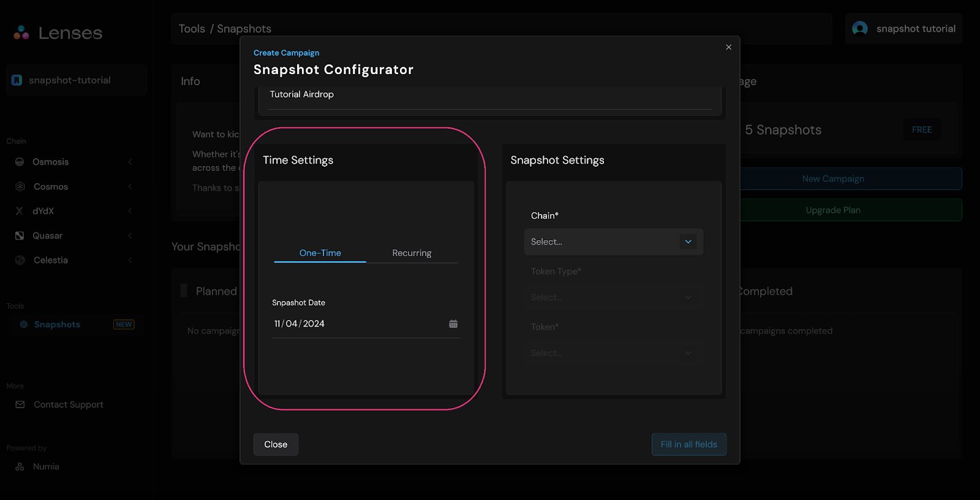Click the Celestia chain icon
Image resolution: width=980 pixels, height=500 pixels.
(20, 260)
